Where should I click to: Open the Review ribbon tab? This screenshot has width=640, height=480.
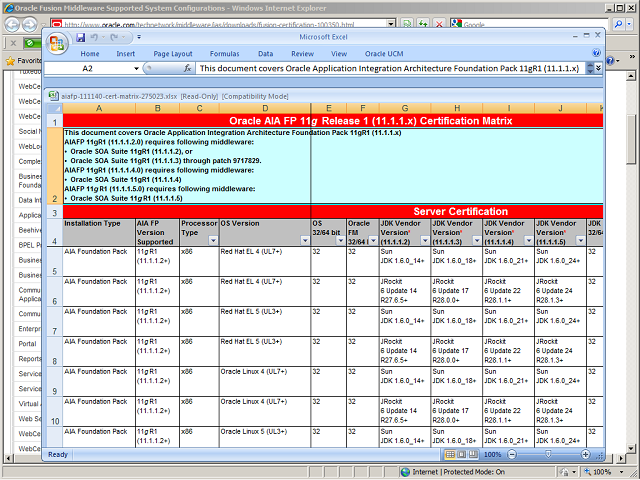(x=302, y=53)
